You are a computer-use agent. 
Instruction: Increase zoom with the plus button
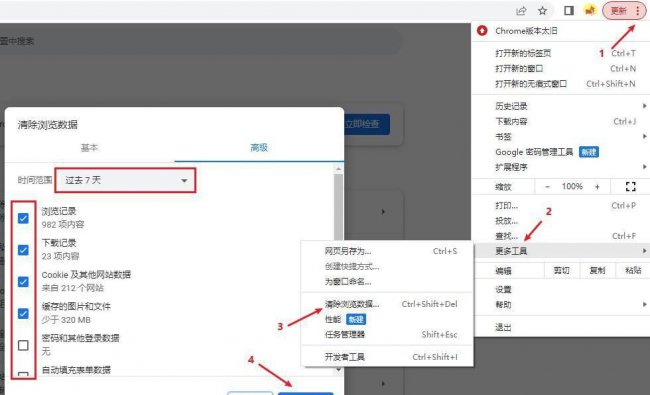(x=597, y=187)
